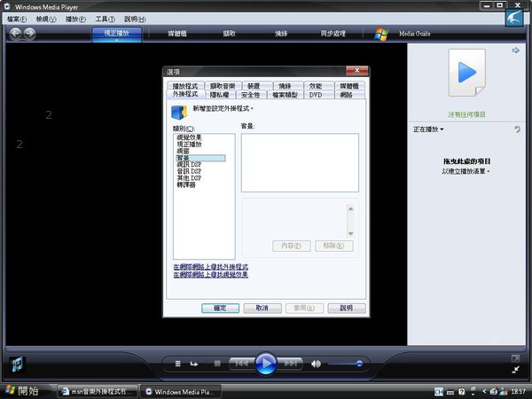Screen dimensions: 532x399
Task: Select the 安全性 tab in Options
Action: 250,95
